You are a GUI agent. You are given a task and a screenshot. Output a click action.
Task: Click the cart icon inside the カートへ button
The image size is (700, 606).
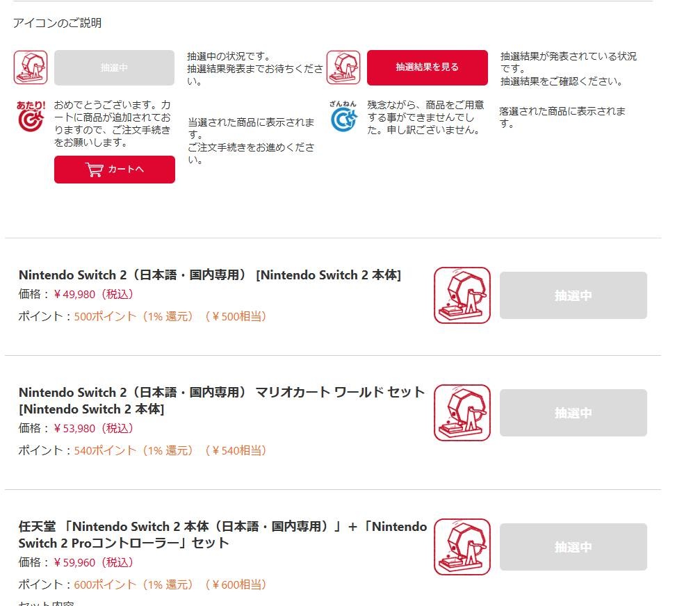tap(95, 169)
